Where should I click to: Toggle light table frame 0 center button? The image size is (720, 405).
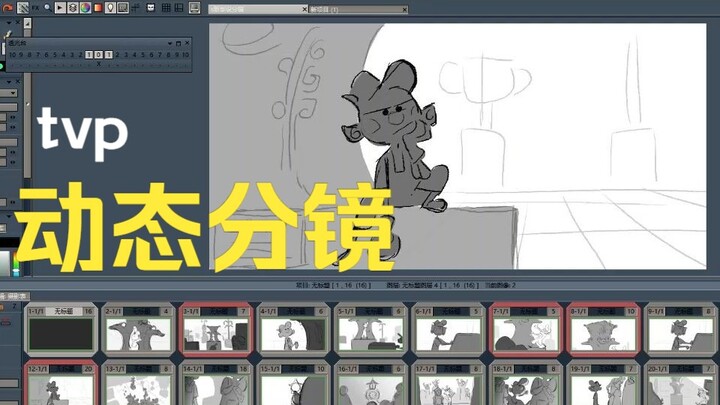98,55
